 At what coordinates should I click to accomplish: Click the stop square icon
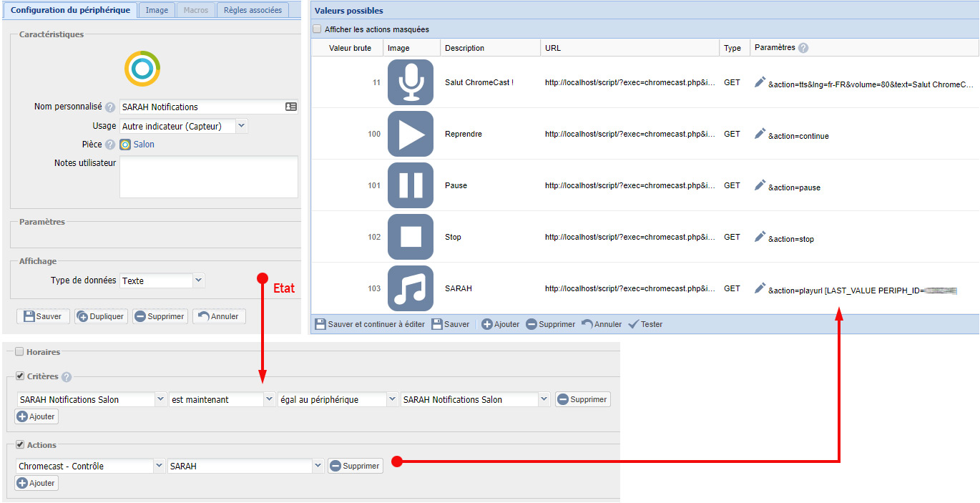(411, 237)
